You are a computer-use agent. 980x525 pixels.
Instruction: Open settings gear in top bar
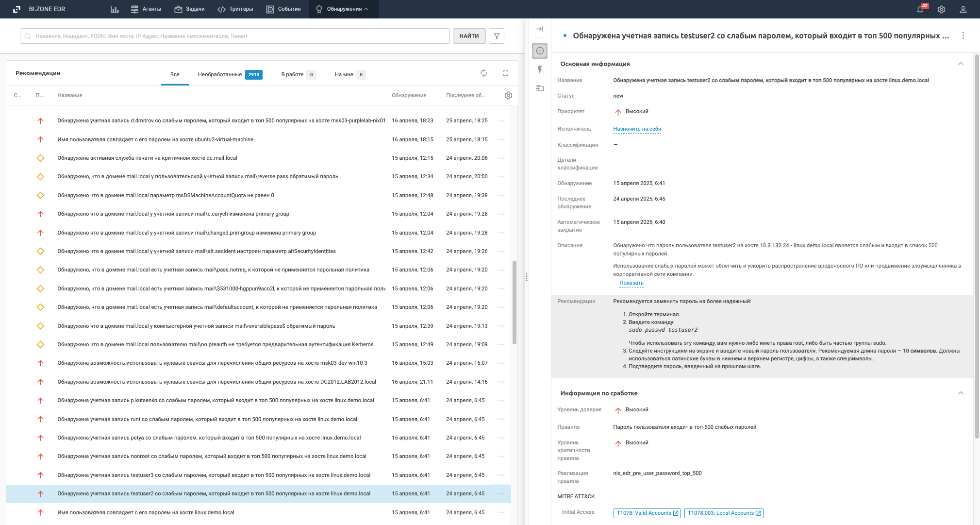tap(941, 9)
